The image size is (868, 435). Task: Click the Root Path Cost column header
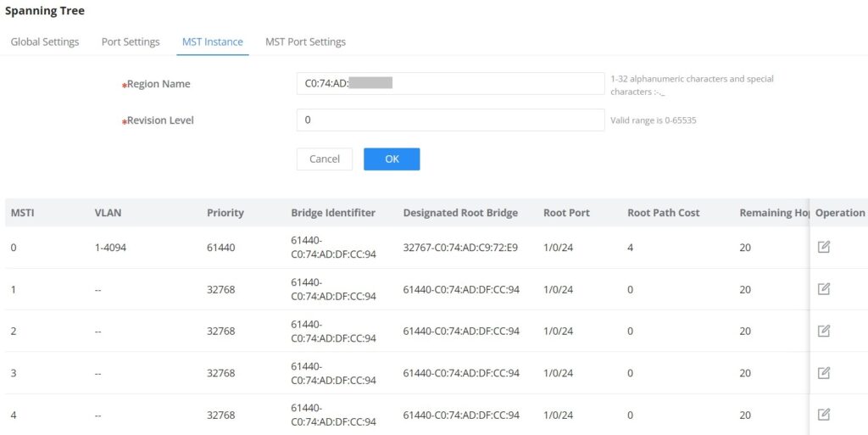[663, 213]
